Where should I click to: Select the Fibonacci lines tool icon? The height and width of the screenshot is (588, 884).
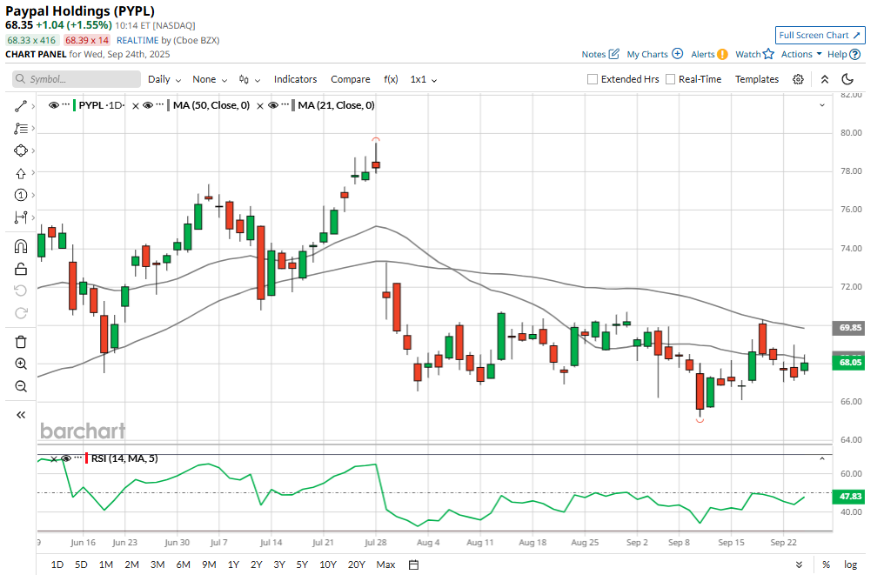21,129
